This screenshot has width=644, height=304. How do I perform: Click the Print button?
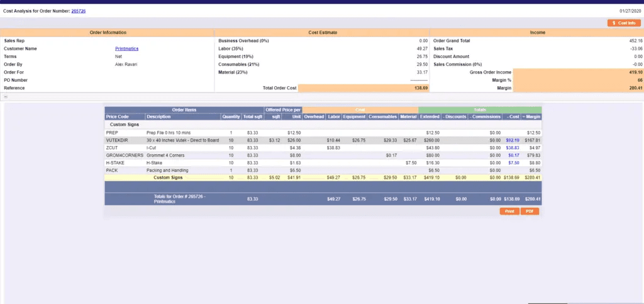[x=509, y=211]
